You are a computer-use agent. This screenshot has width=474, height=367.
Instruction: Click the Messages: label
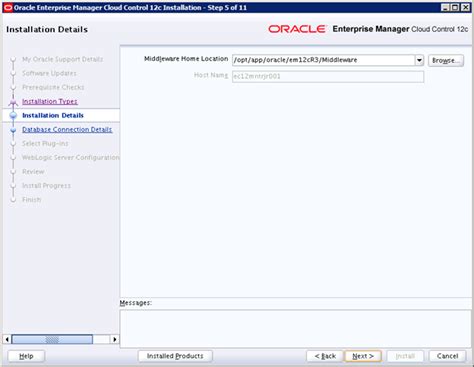tap(135, 303)
